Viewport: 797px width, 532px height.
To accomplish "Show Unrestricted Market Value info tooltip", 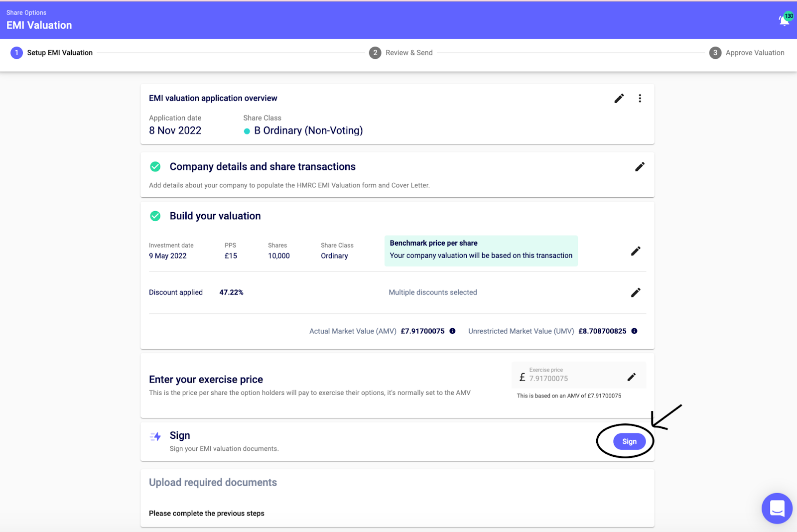I will pos(634,331).
